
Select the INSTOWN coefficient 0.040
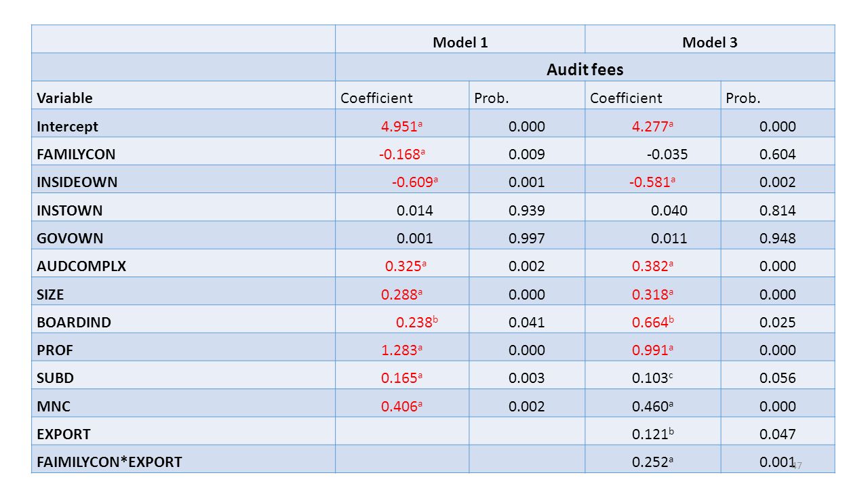(x=669, y=211)
